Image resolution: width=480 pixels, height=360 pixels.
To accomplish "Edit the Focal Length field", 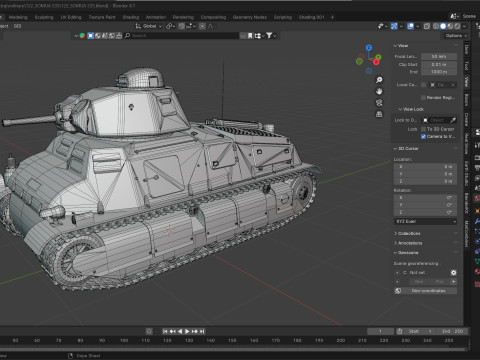I will [x=439, y=56].
